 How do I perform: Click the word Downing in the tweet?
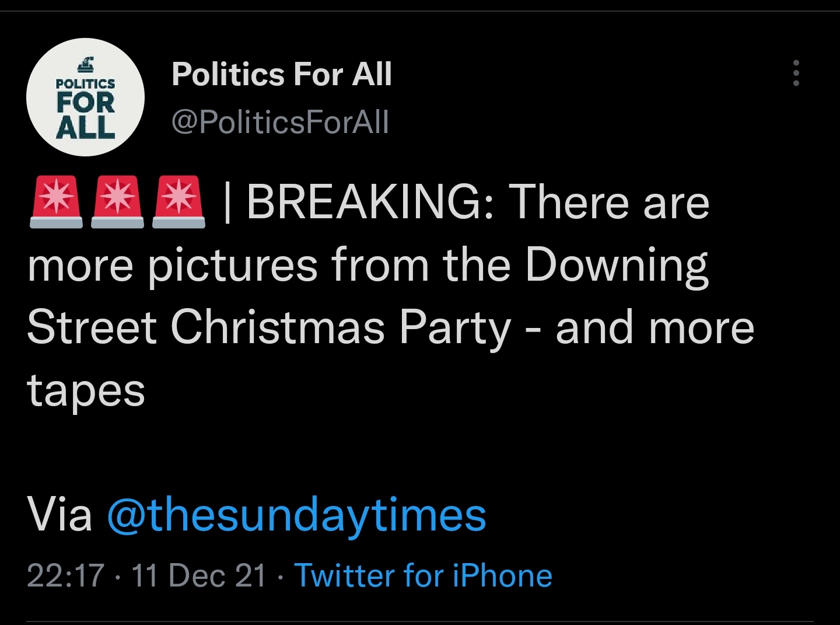[x=616, y=265]
